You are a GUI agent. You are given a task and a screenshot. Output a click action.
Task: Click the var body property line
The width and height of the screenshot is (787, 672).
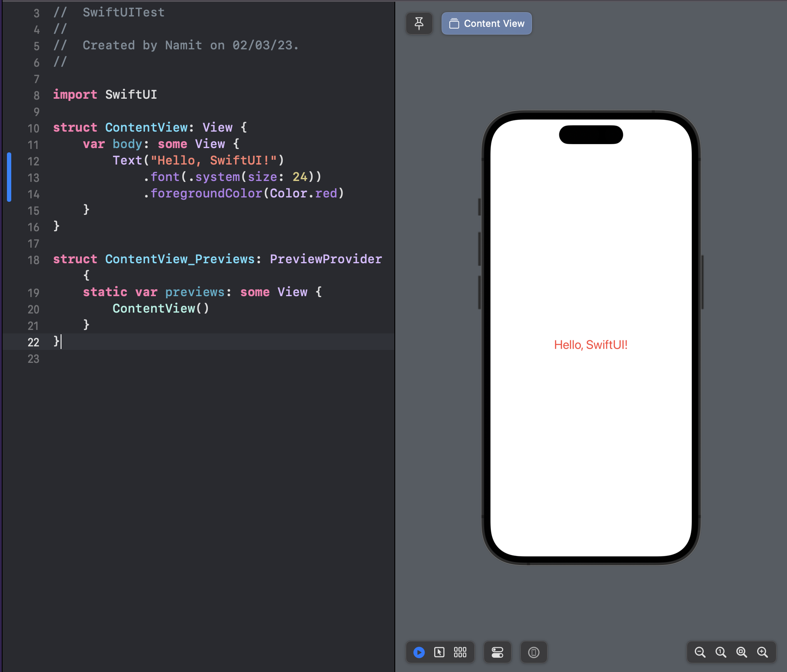tap(161, 144)
